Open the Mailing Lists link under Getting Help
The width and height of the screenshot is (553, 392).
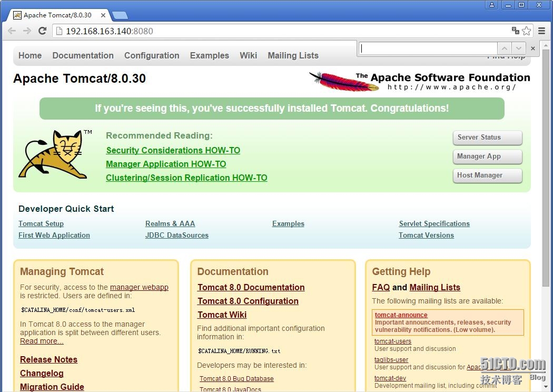[x=434, y=287]
